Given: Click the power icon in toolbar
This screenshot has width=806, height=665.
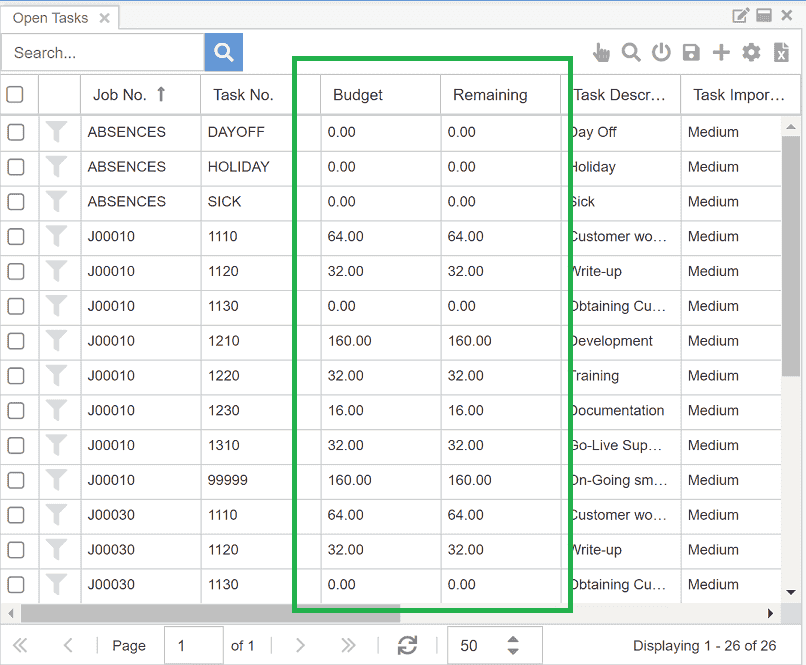Looking at the screenshot, I should click(661, 52).
